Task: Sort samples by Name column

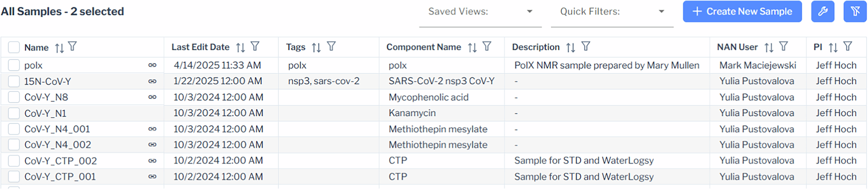Action: pyautogui.click(x=59, y=48)
